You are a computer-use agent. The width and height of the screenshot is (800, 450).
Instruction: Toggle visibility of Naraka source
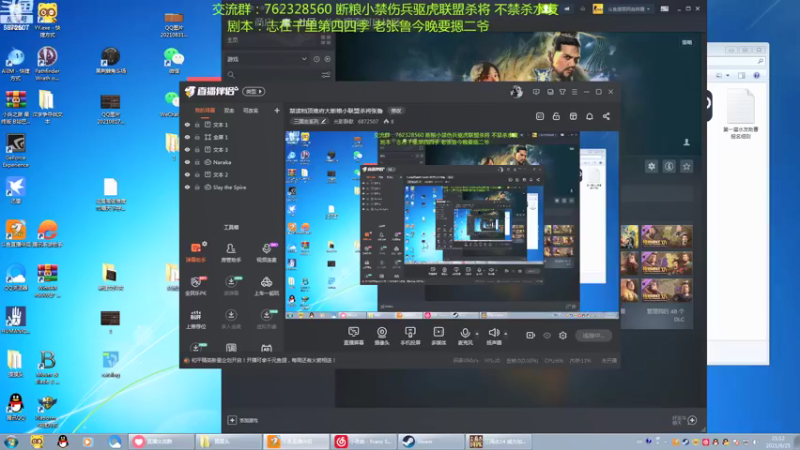187,162
